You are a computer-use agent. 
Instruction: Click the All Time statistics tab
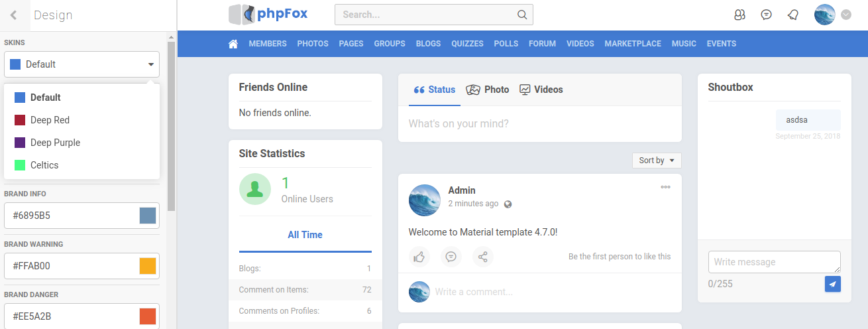[305, 235]
